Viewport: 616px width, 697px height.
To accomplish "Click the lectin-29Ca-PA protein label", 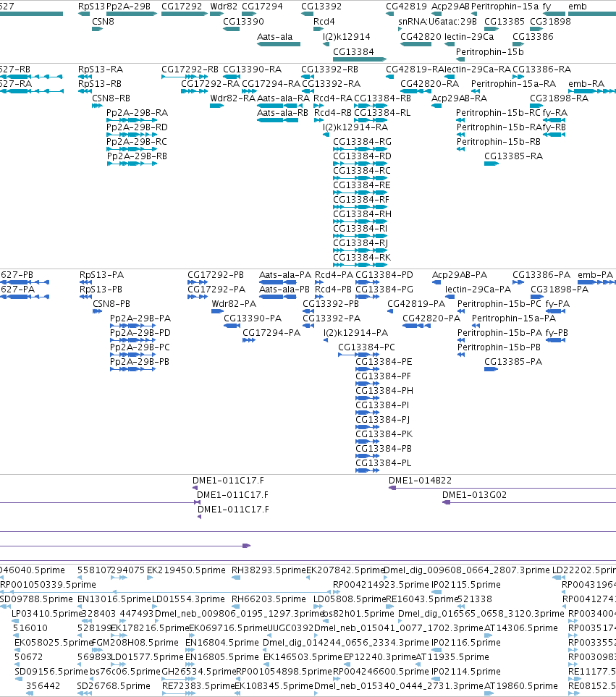I will pyautogui.click(x=478, y=289).
